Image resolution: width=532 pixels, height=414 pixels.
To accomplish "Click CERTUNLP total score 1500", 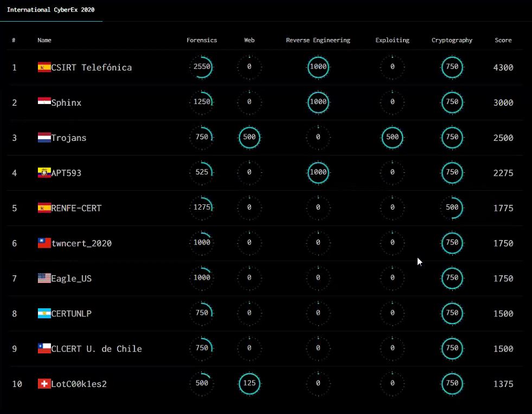I will tap(503, 314).
